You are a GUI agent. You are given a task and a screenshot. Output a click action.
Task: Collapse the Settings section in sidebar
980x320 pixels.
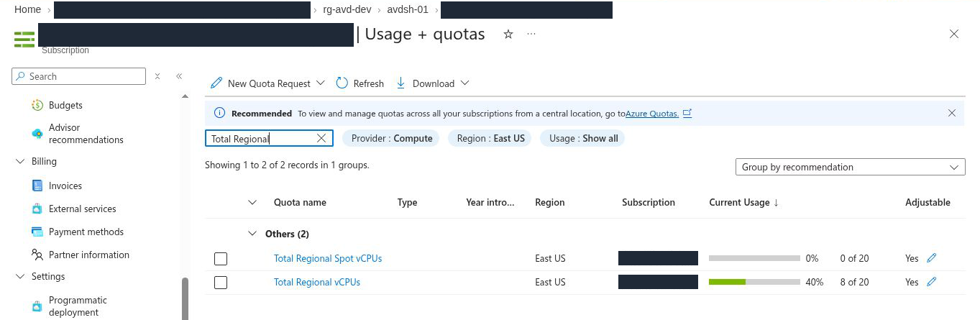point(19,277)
